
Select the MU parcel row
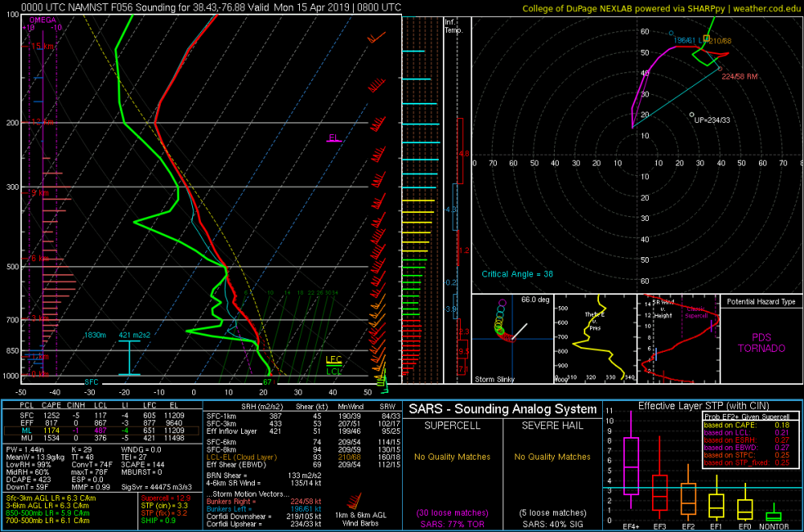pos(101,438)
